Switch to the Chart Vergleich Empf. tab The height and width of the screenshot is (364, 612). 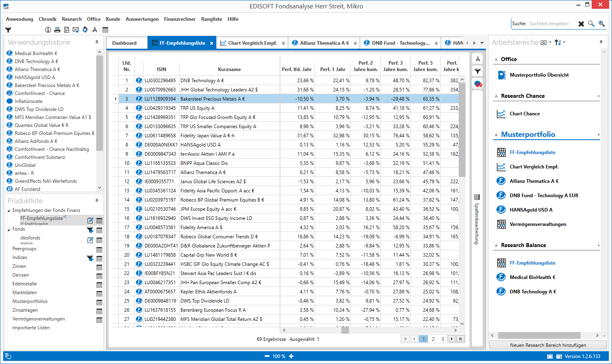tap(252, 43)
